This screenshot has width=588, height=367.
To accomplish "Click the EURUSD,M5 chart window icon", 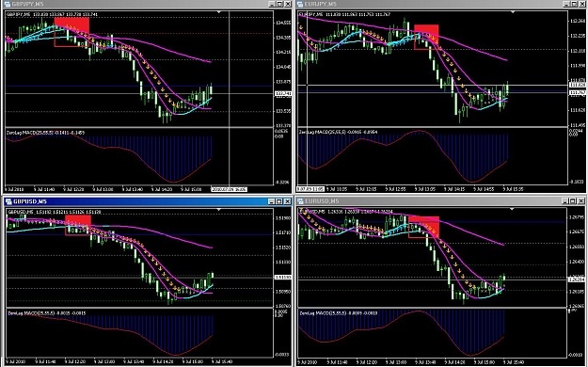I will pos(300,201).
